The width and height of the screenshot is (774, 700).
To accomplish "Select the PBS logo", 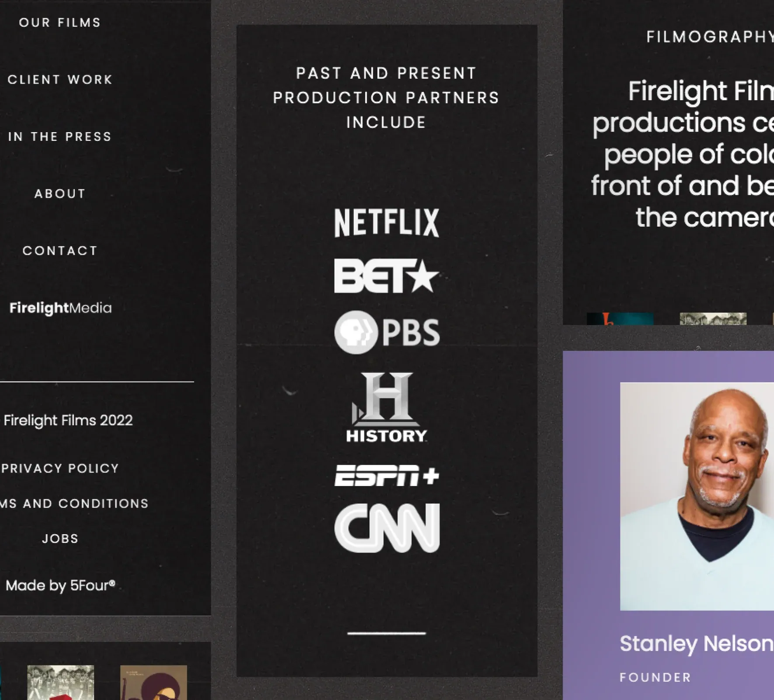I will point(387,332).
